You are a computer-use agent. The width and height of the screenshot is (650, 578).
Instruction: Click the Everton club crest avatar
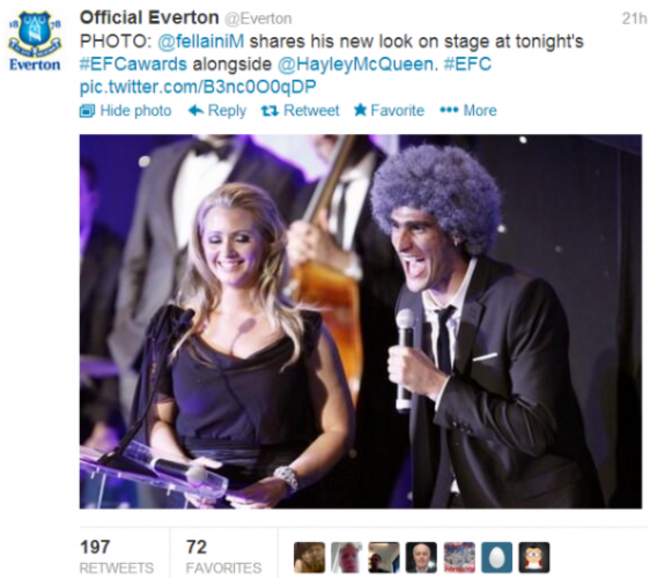[x=35, y=41]
